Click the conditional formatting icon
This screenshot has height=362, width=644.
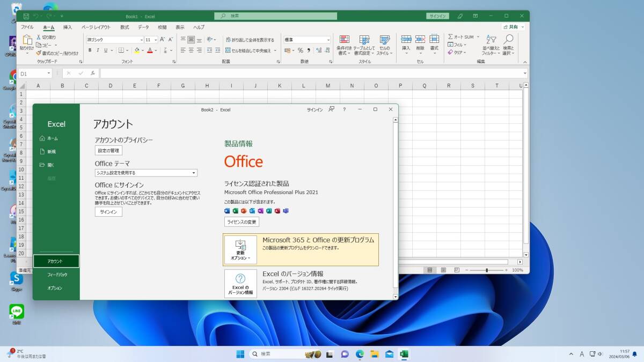[344, 40]
